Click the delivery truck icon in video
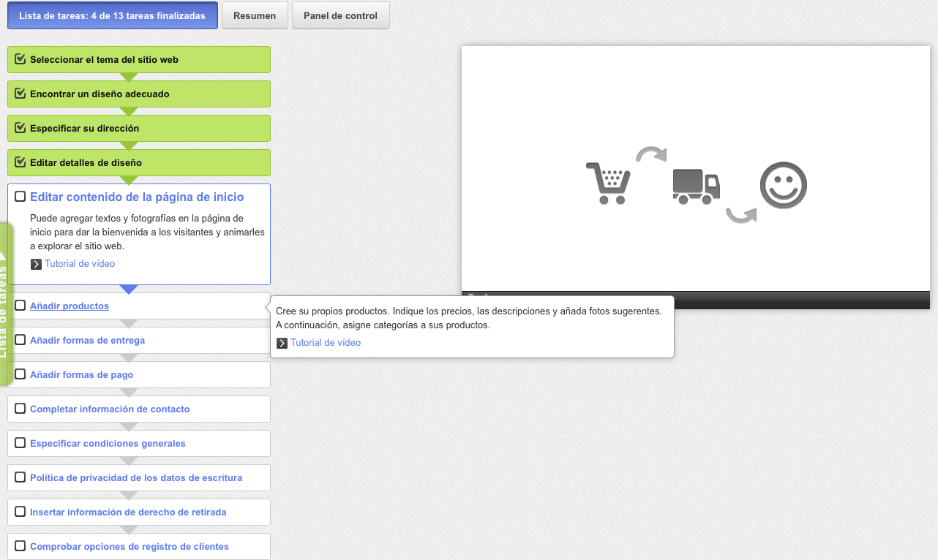This screenshot has width=938, height=560. [696, 186]
